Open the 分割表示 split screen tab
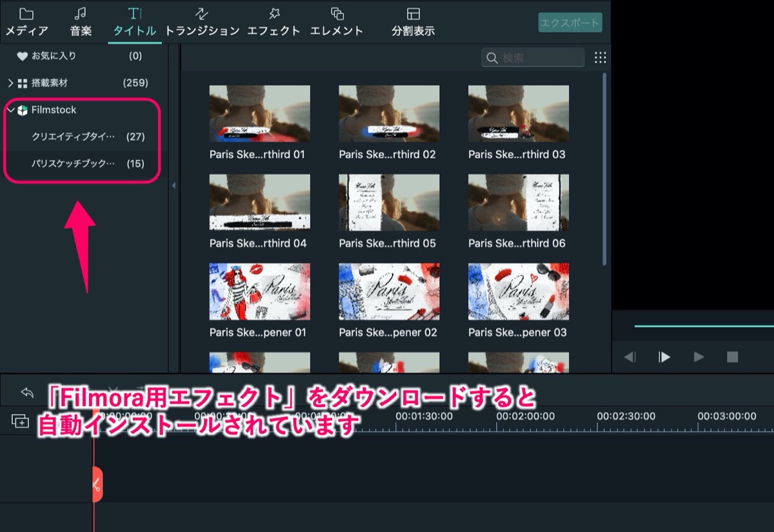The height and width of the screenshot is (532, 774). point(413,22)
